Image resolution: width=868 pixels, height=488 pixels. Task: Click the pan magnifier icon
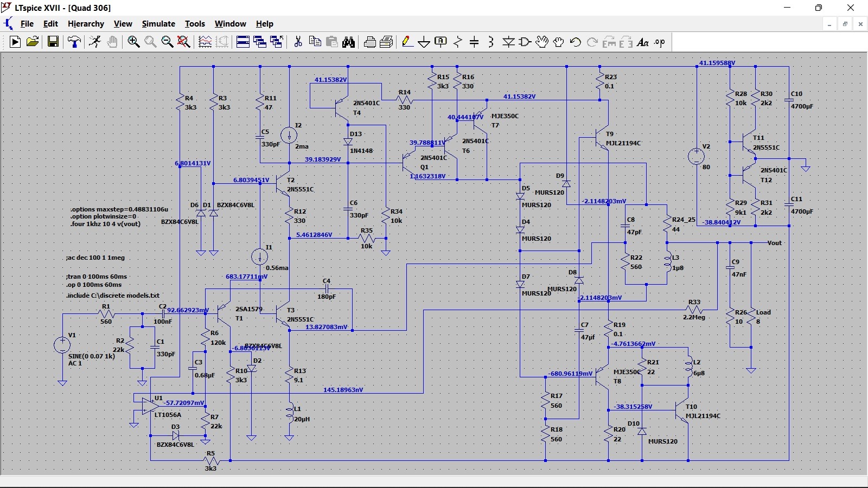click(150, 42)
